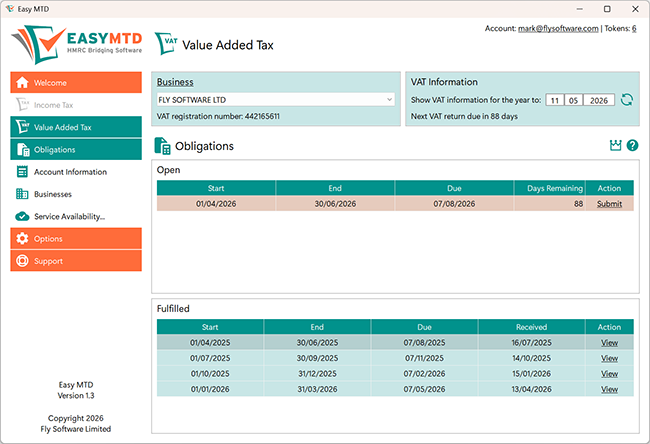This screenshot has height=444, width=650.
Task: Click the VAT registration number text
Action: pos(218,116)
